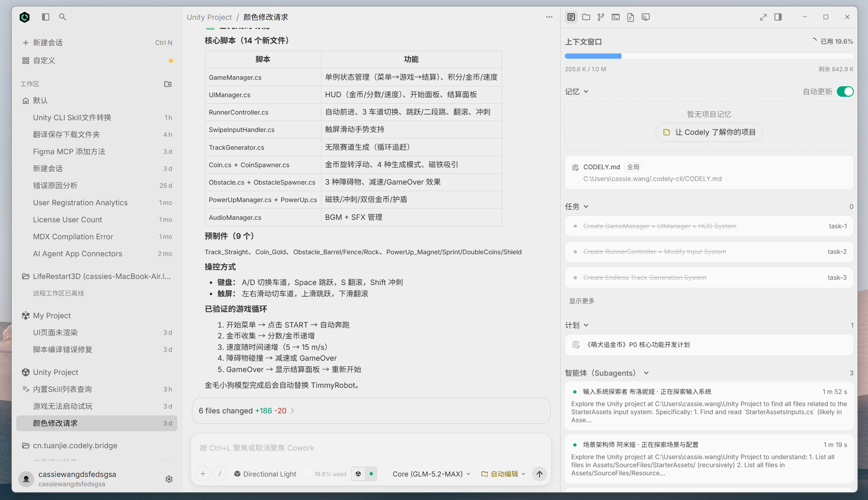Image resolution: width=868 pixels, height=500 pixels.
Task: Open the 游戏无法启动试玩 conversation
Action: pyautogui.click(x=97, y=406)
